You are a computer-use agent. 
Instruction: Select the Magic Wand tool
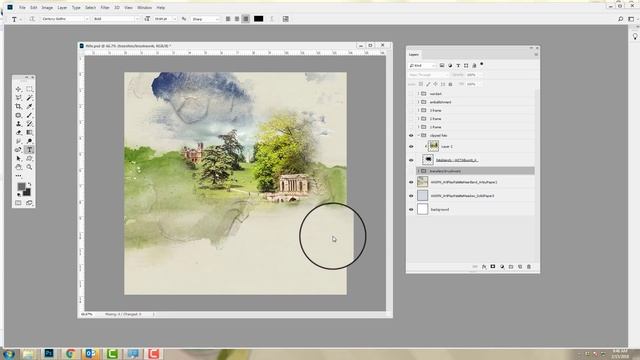[x=29, y=98]
